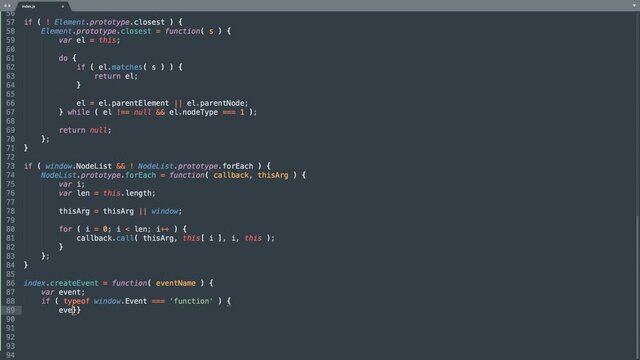Click the tab scroll left arrow

coord(4,6)
